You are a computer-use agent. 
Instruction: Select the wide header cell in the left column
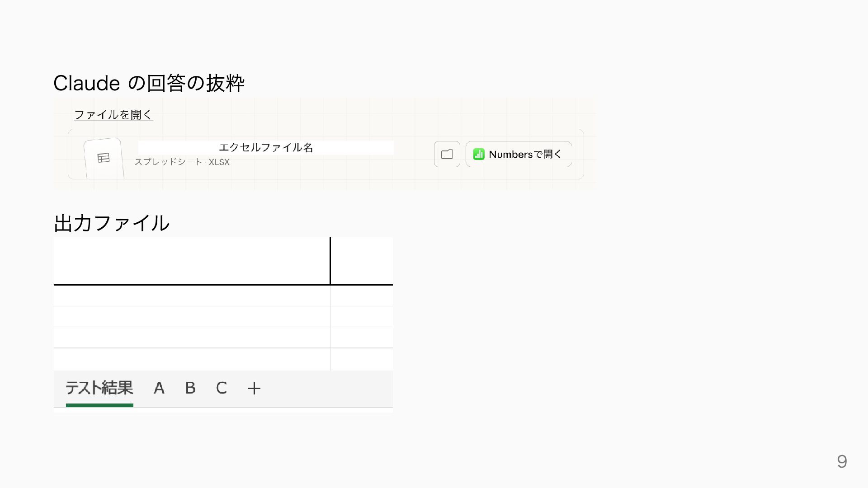click(x=192, y=261)
